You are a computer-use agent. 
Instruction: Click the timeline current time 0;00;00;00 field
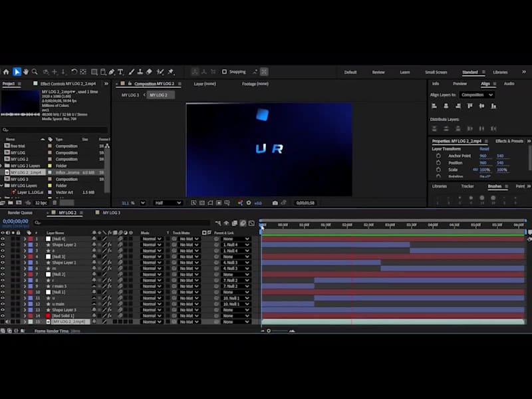(15, 221)
